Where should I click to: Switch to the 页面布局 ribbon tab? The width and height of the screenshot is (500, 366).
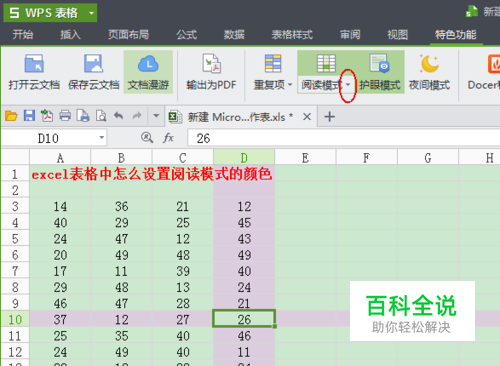[x=128, y=35]
